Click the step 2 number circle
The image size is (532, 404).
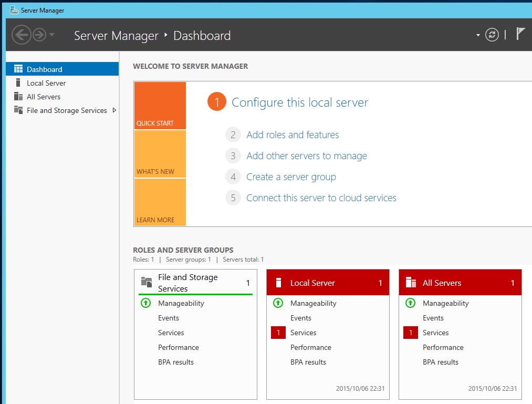pos(233,135)
